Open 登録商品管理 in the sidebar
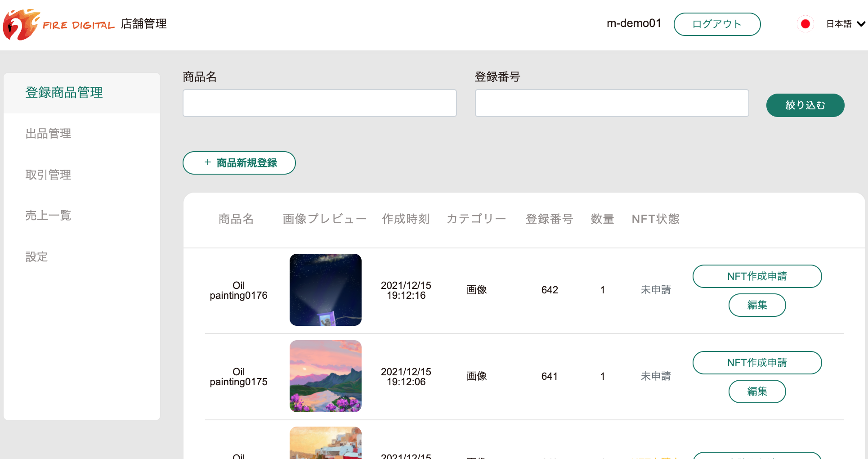Screen dimensions: 868x459 point(64,93)
